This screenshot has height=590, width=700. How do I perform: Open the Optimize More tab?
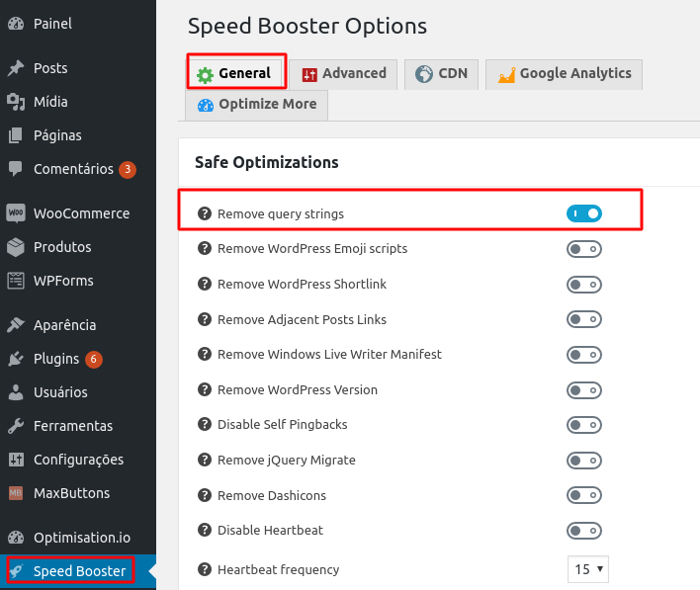click(x=257, y=106)
